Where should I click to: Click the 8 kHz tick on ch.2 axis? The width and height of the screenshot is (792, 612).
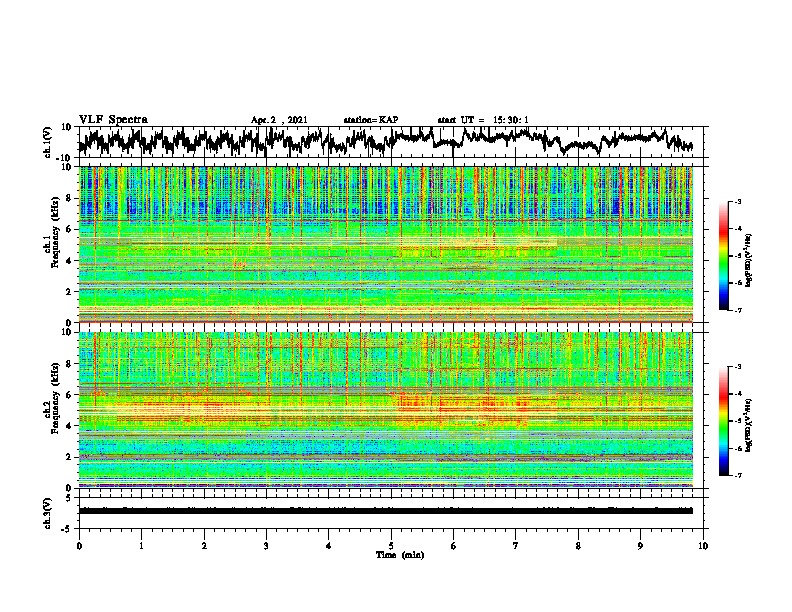tap(70, 364)
